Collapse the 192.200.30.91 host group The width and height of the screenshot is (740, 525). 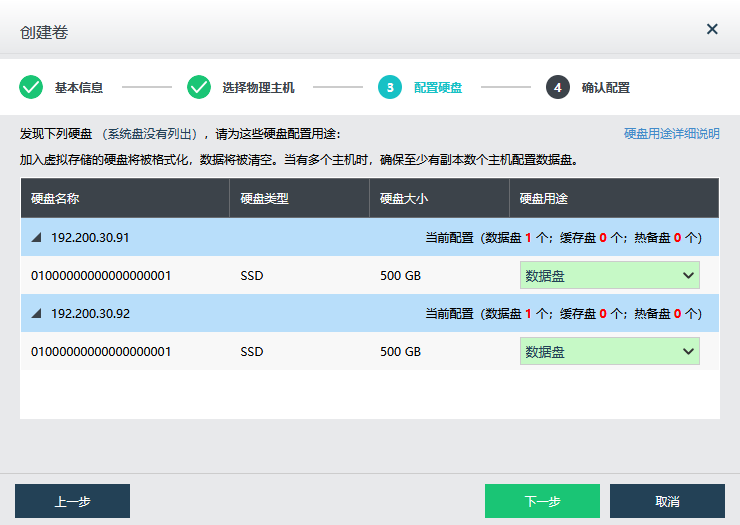pos(37,238)
